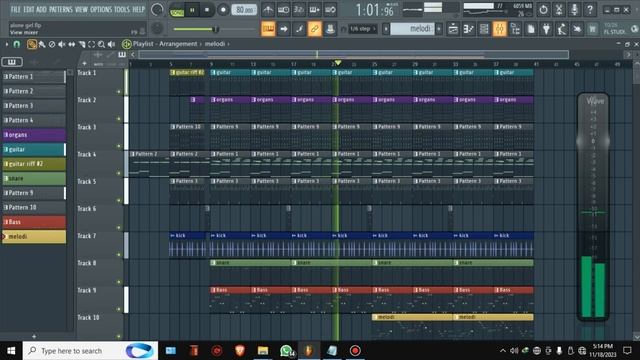Toggle loop recording
Viewport: 640px width, 360px height.
(x=330, y=9)
